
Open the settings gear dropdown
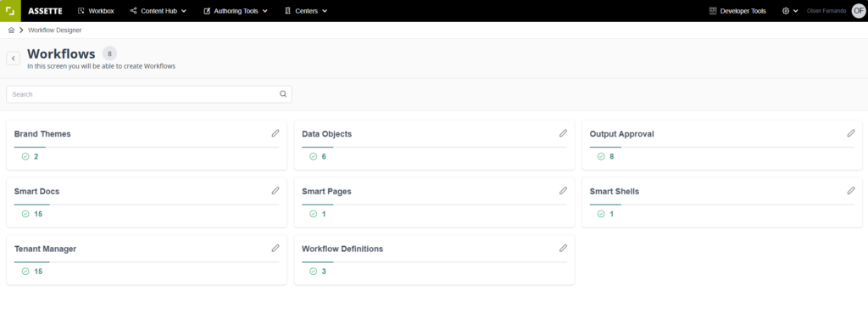click(x=790, y=10)
